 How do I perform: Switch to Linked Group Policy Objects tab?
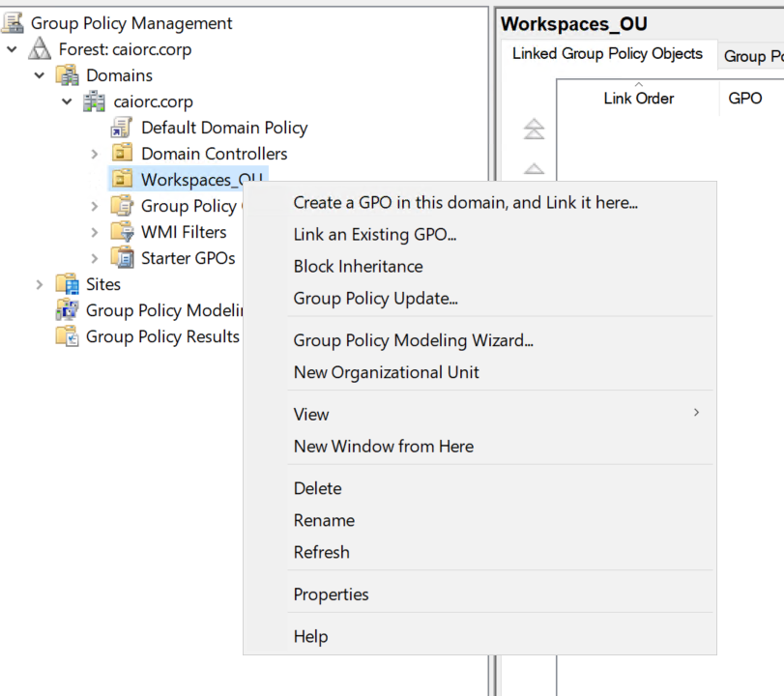607,53
